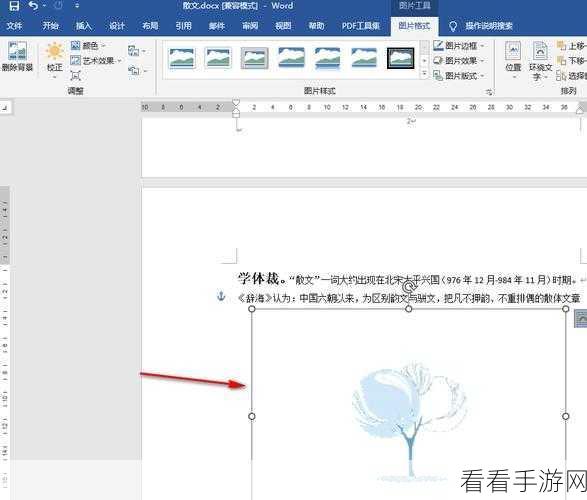This screenshot has height=500, width=587.
Task: Open the 图片效果 picture effects dropdown
Action: [458, 60]
